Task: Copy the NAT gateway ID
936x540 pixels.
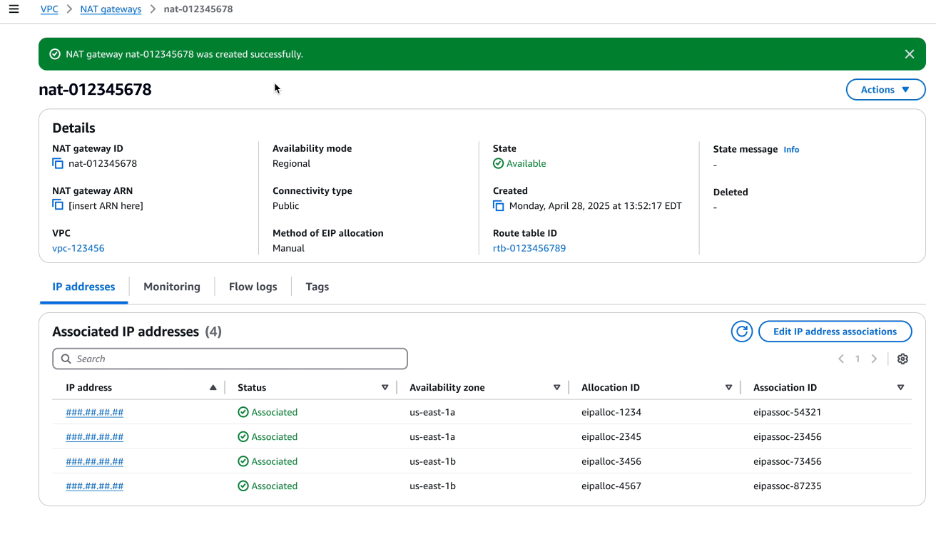Action: [x=58, y=164]
